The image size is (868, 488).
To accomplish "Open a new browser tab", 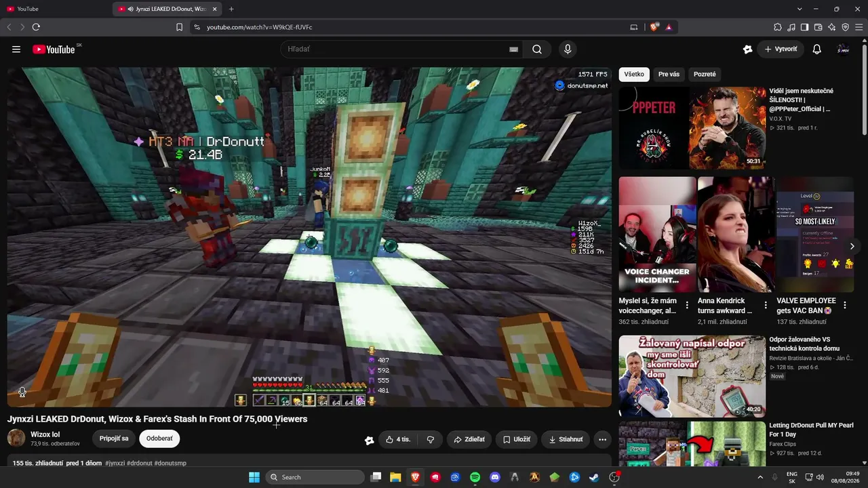I will (231, 9).
